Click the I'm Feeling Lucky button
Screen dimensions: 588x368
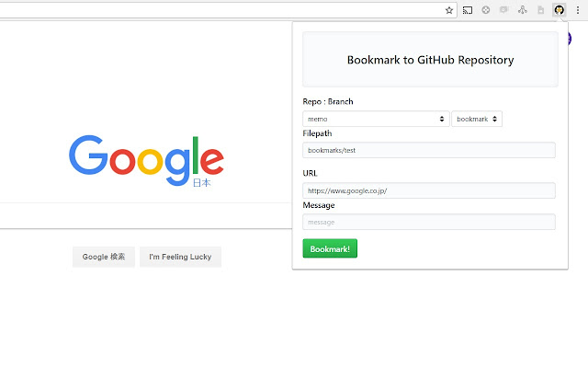(x=180, y=257)
